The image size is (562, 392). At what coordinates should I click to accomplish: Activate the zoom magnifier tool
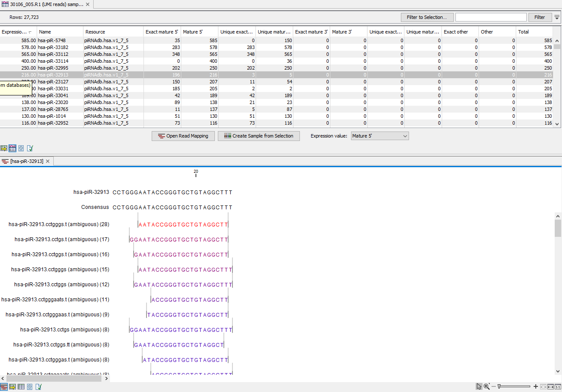click(x=487, y=387)
